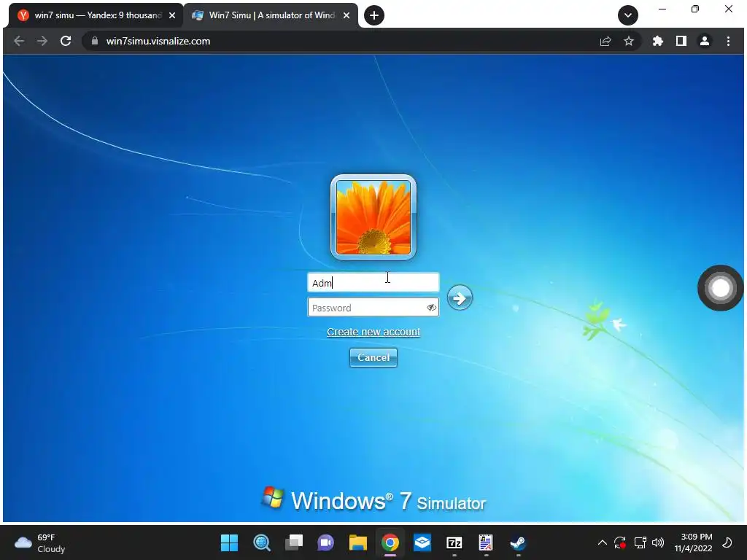
Task: Open the weather widget 69°F Cloudy
Action: pos(40,542)
